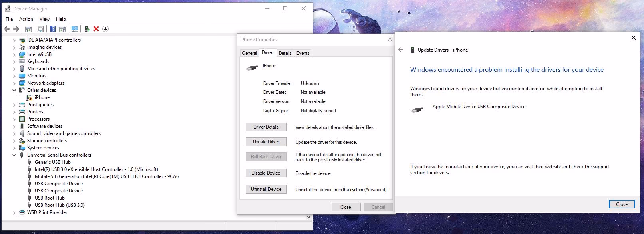
Task: Click the Show/Hide Console Tree toolbar icon
Action: pos(28,29)
